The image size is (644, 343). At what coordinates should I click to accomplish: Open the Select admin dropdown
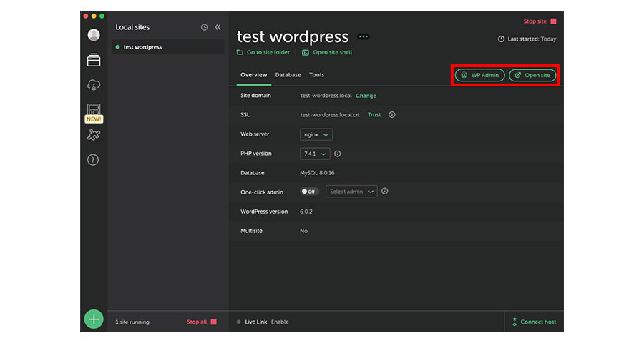tap(351, 192)
